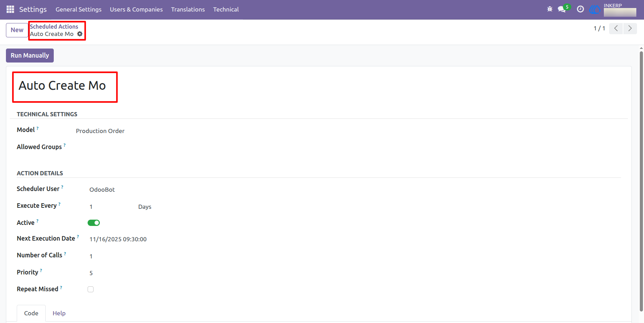Open the Users & Companies menu
This screenshot has width=644, height=323.
[x=136, y=9]
